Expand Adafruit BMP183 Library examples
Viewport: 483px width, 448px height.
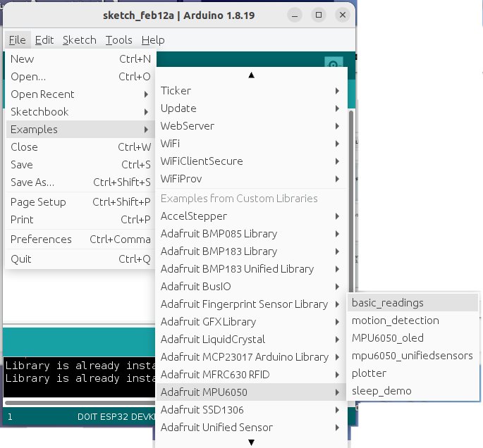pos(251,251)
